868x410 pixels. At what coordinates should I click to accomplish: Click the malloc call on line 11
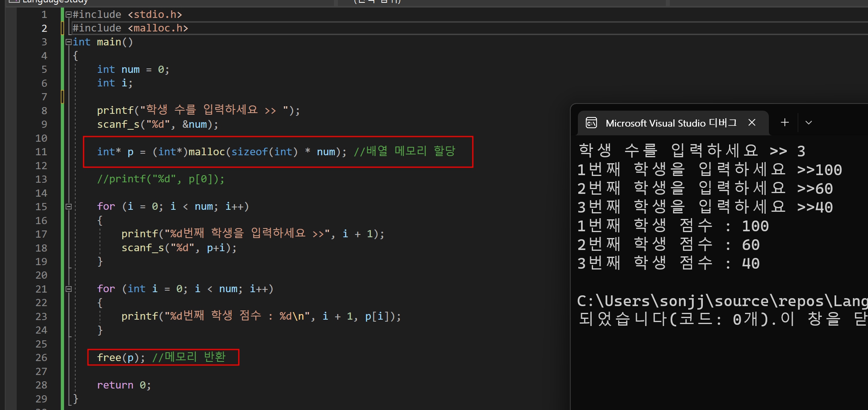(x=222, y=152)
